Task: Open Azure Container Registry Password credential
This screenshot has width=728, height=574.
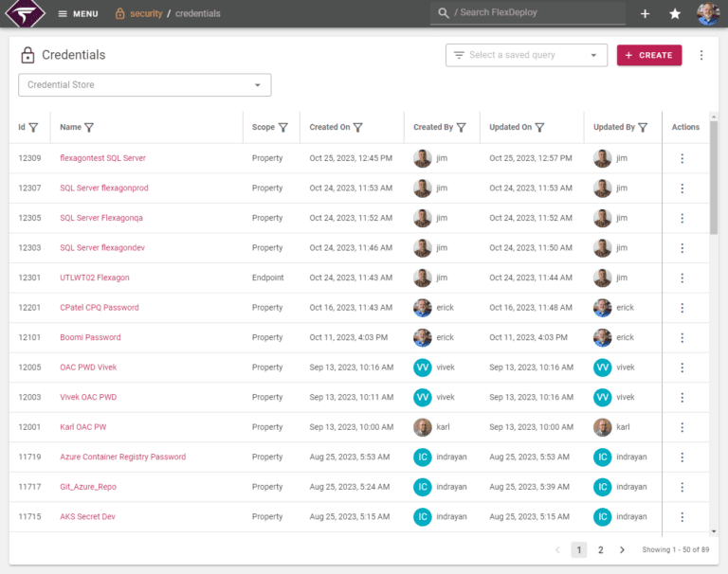Action: [x=123, y=457]
